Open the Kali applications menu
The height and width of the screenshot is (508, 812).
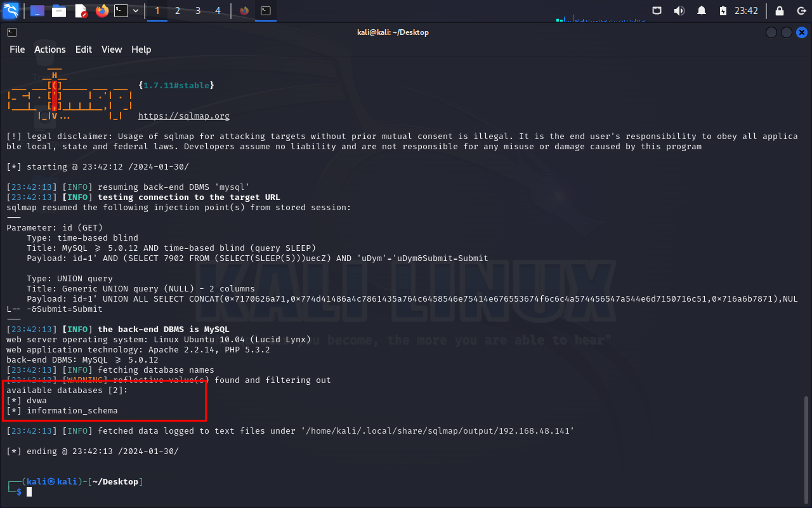[x=11, y=11]
